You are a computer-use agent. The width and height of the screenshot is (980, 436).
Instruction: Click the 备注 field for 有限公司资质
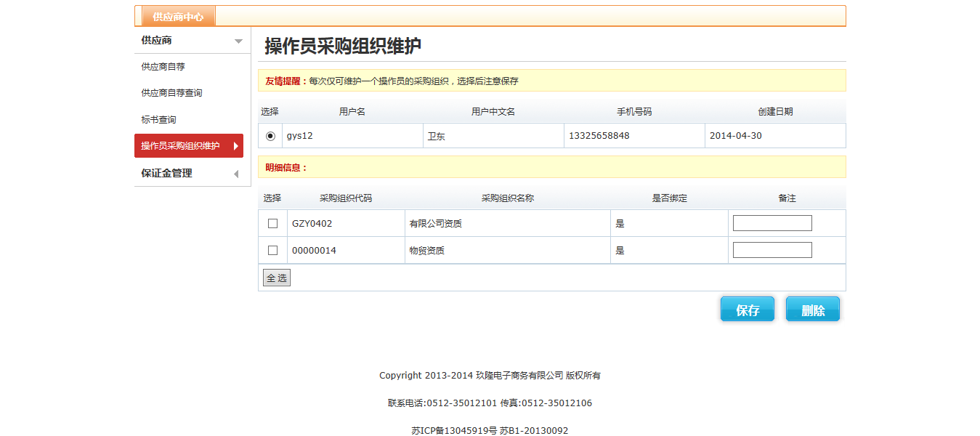pyautogui.click(x=772, y=223)
